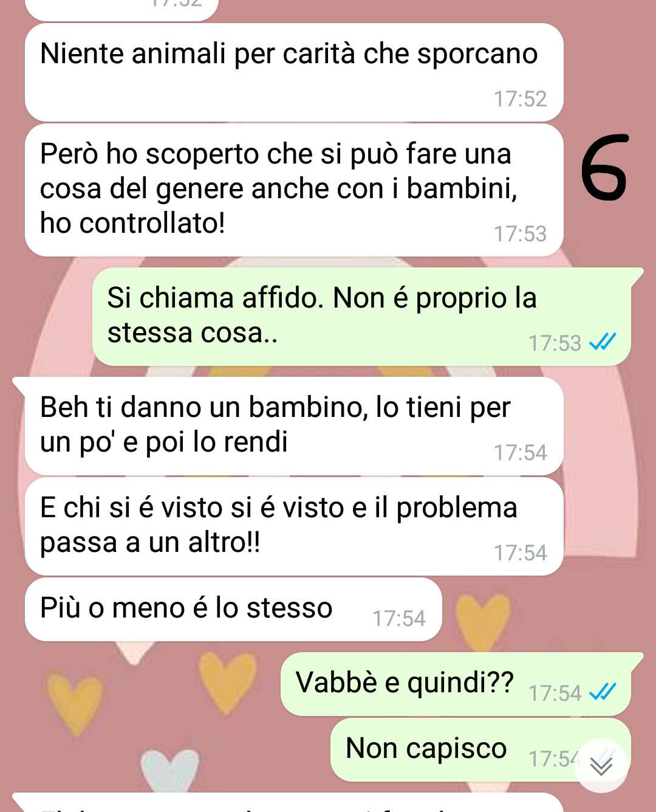
Task: Select sent message 'Non capisco'
Action: [480, 750]
